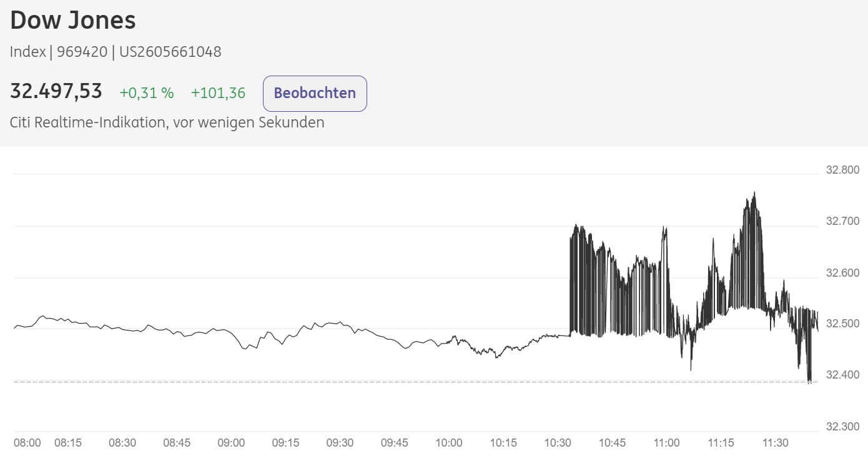Image resolution: width=868 pixels, height=456 pixels.
Task: Click the 32.800 price axis label
Action: (843, 169)
